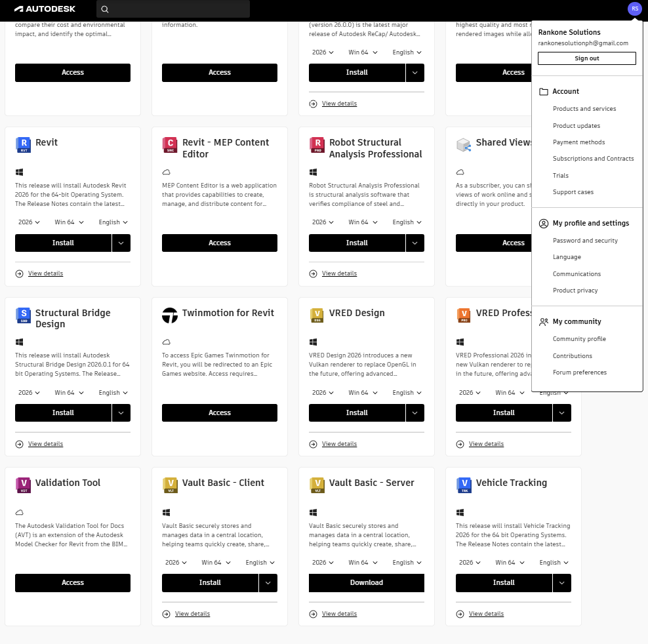
Task: Click the Vehicle Tracking product icon
Action: (464, 485)
